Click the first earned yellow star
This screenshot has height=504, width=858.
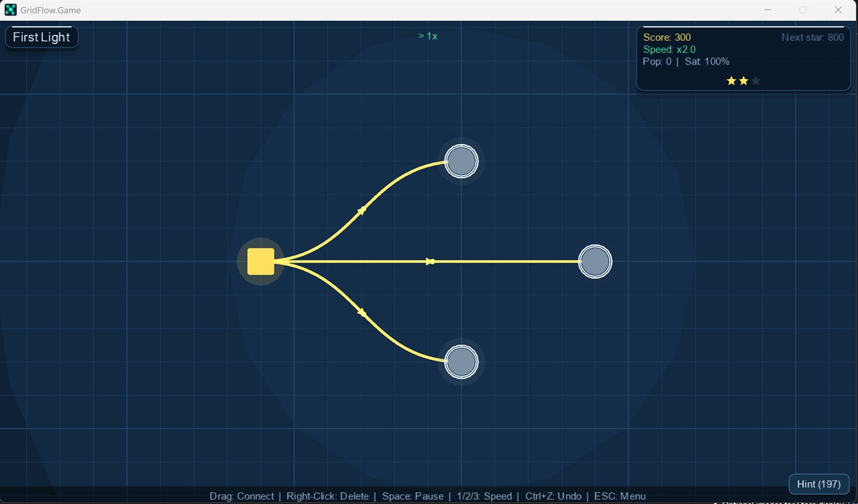[731, 80]
